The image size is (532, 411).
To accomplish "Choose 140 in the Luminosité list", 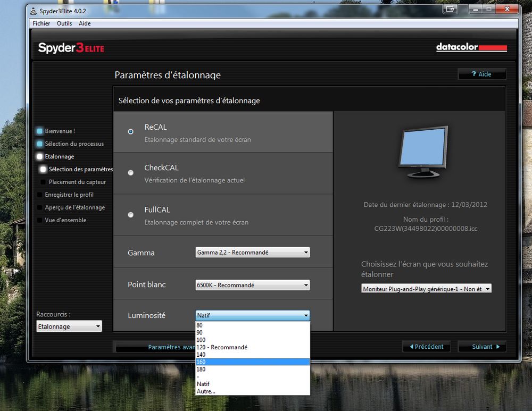I will click(252, 355).
